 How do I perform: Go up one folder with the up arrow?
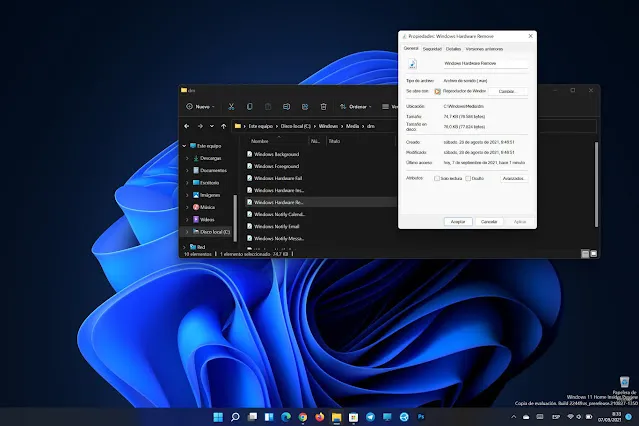pyautogui.click(x=223, y=126)
